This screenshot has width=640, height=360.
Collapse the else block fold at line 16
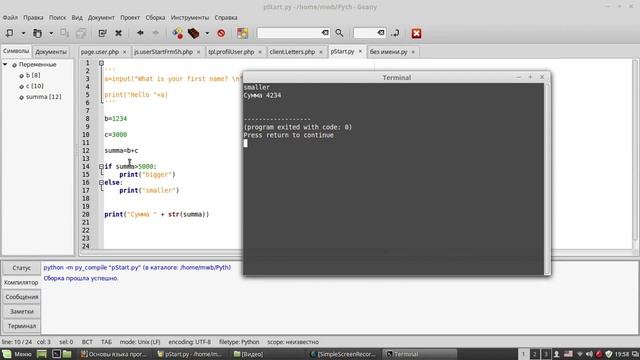coord(101,182)
